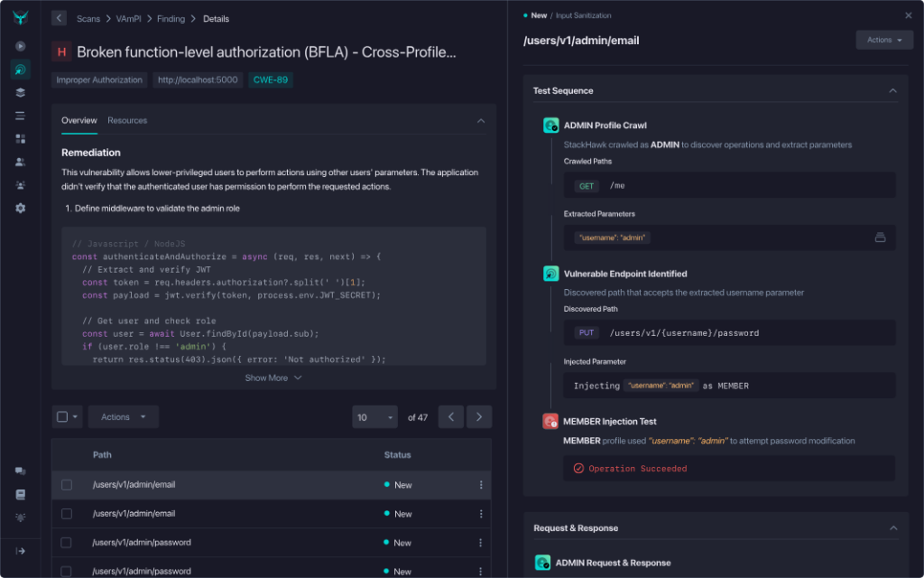Open the Settings gear in the sidebar
This screenshot has height=578, width=924.
[x=19, y=208]
